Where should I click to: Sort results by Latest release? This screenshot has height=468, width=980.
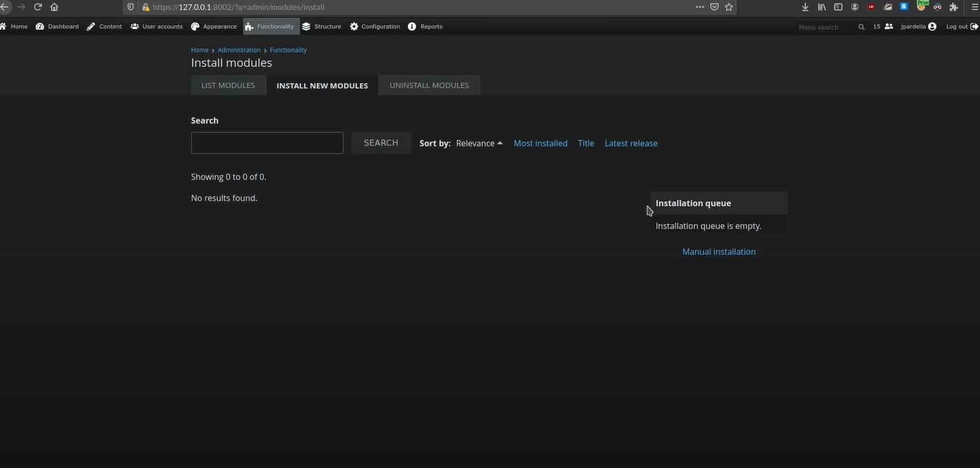coord(631,143)
